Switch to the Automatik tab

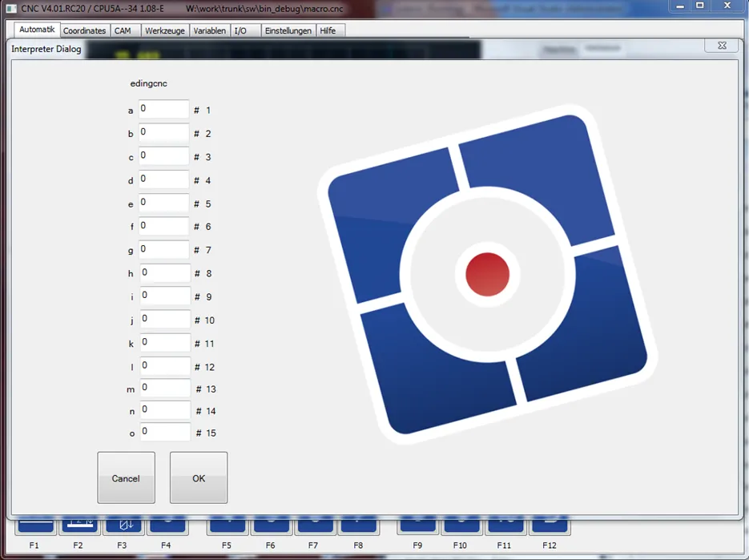point(37,30)
